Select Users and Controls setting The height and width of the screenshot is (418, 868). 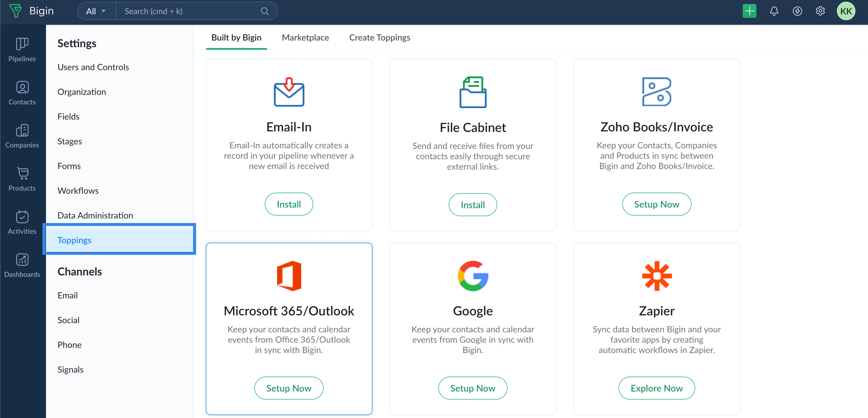coord(93,67)
